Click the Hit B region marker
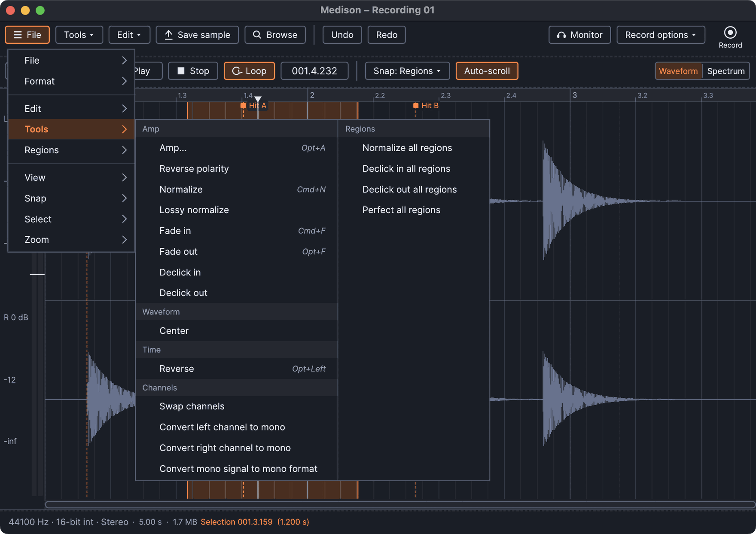The image size is (756, 534). (426, 106)
